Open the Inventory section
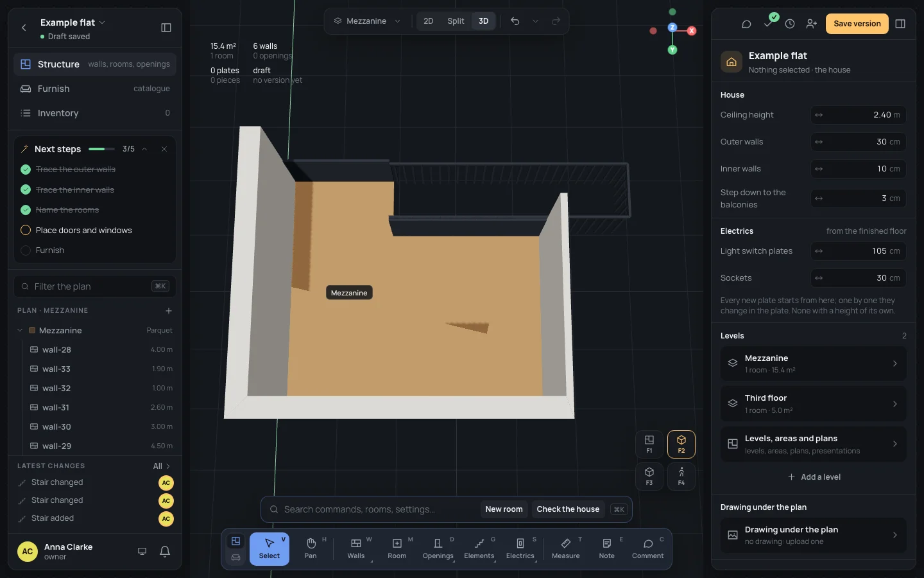Viewport: 924px width, 578px height. pyautogui.click(x=95, y=113)
